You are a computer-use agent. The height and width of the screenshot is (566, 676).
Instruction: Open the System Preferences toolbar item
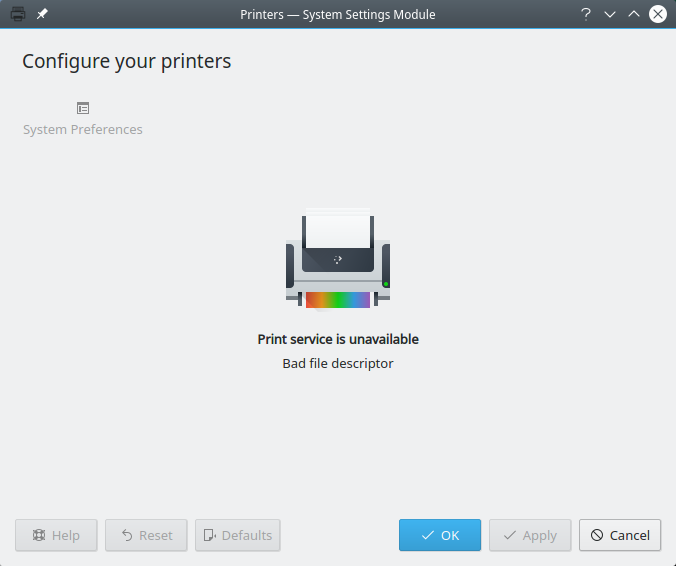[83, 119]
